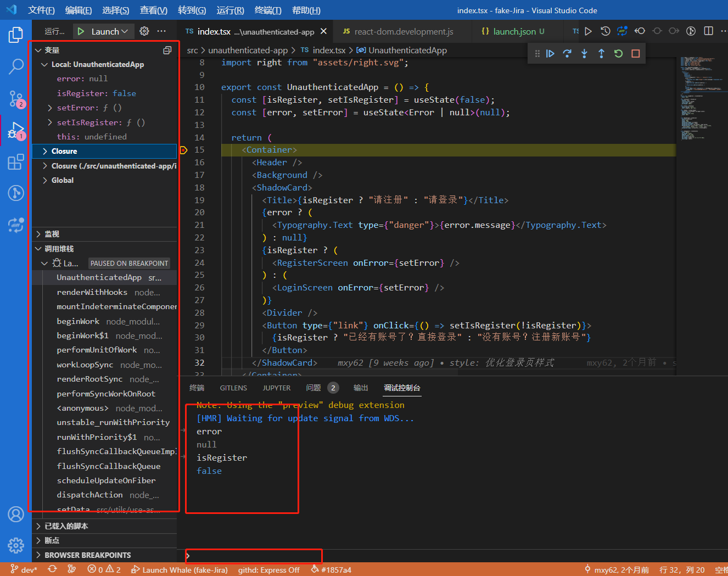Collapse all variables with collapse icon
Image resolution: width=728 pixels, height=576 pixels.
tap(167, 50)
